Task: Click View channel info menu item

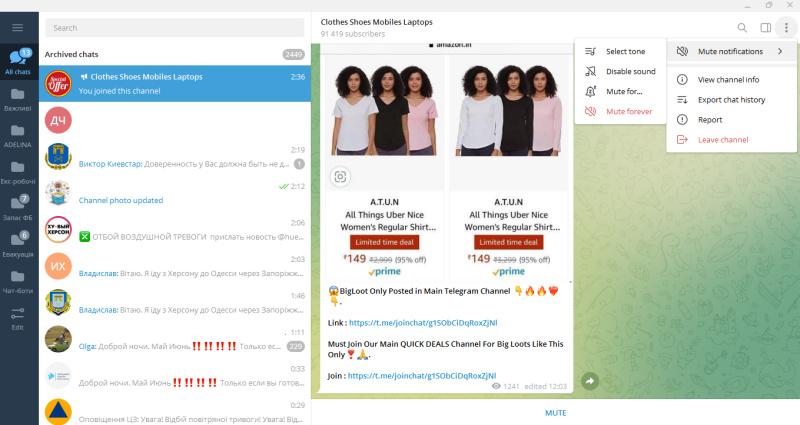Action: tap(731, 80)
